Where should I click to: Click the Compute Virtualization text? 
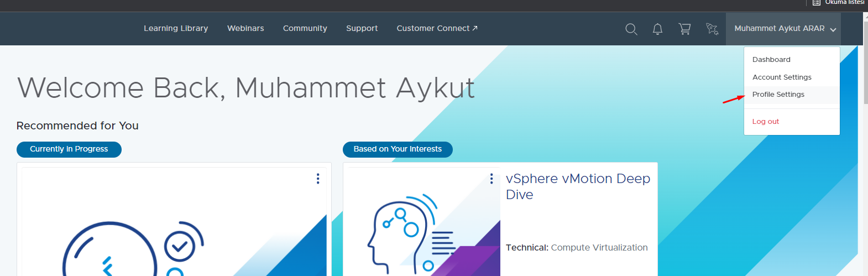pos(599,248)
